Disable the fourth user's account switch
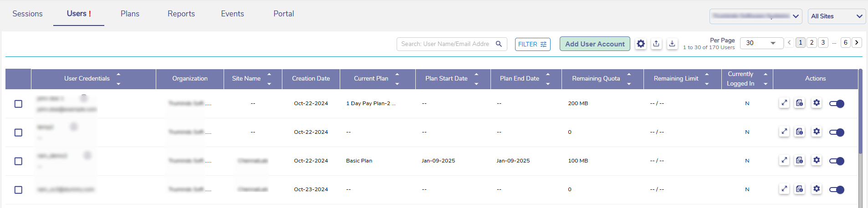 pos(837,190)
